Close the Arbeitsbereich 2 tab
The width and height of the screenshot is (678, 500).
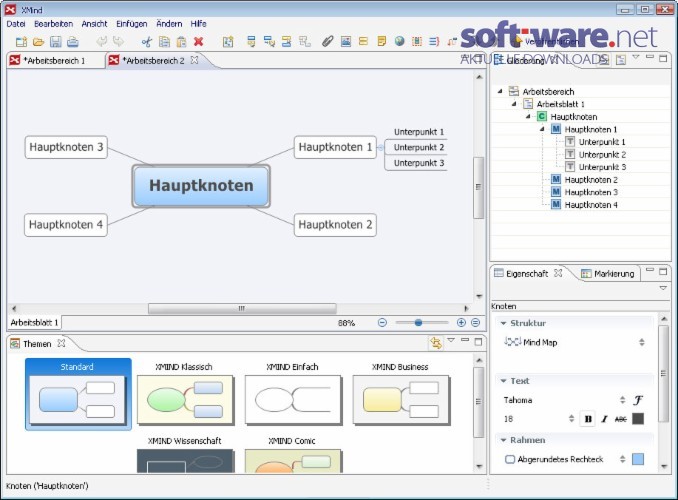pos(195,60)
